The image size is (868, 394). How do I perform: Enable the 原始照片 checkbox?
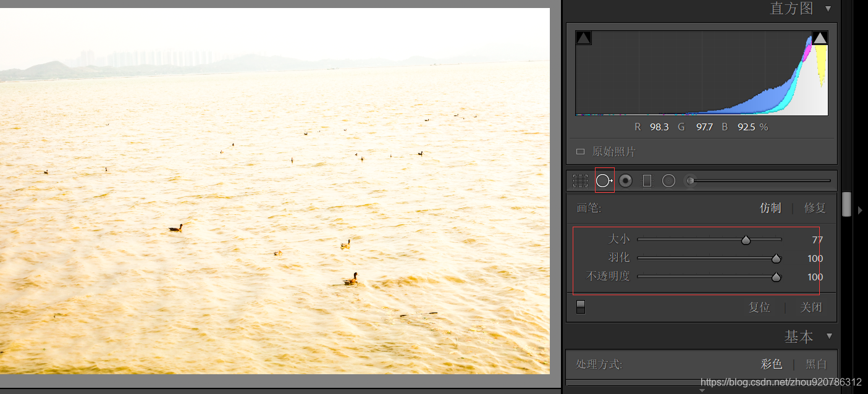[580, 151]
